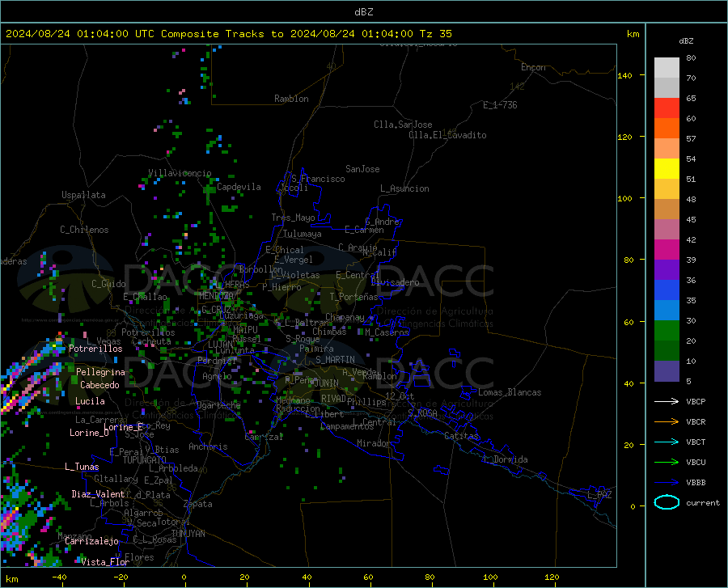Click the SanJose label near L_Asuncion
This screenshot has width=728, height=588.
tap(362, 169)
